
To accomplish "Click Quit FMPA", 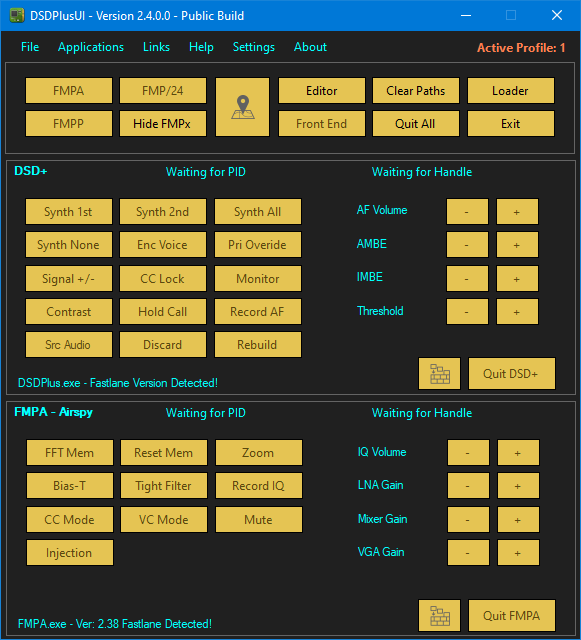I will (512, 615).
